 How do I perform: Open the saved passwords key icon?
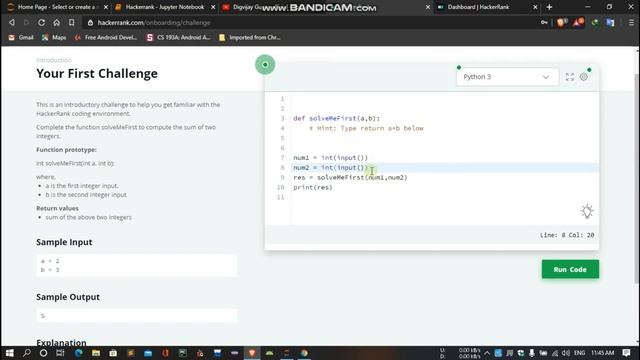point(544,22)
